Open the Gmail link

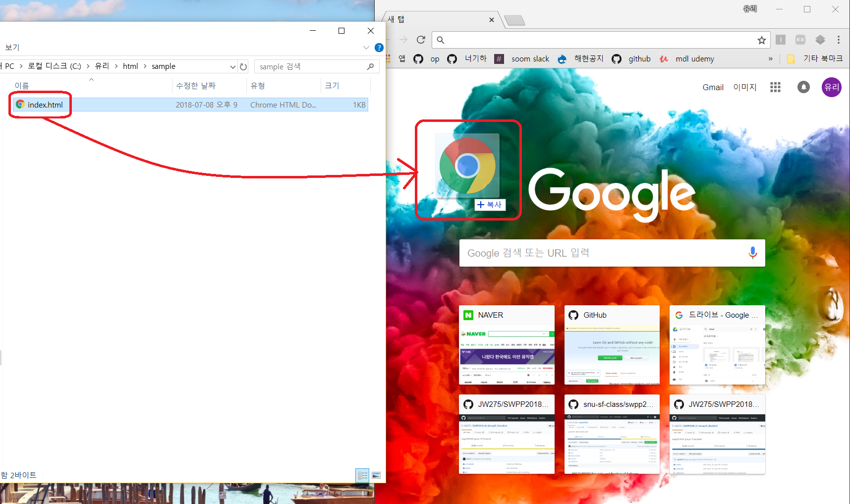[713, 87]
